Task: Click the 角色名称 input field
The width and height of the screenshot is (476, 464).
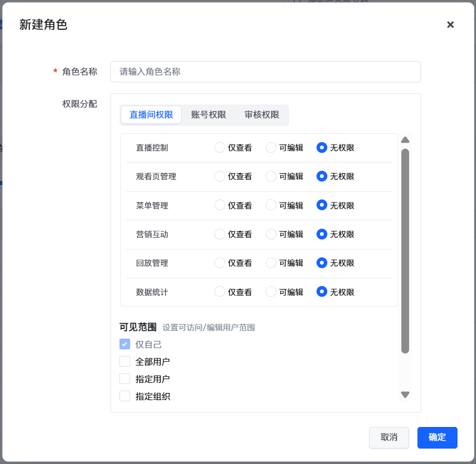Action: point(265,72)
